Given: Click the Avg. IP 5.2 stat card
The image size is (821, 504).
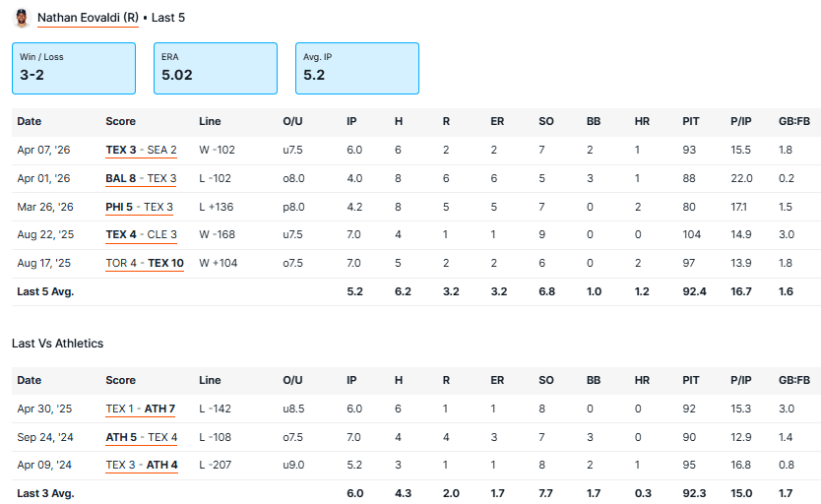Looking at the screenshot, I should point(357,68).
